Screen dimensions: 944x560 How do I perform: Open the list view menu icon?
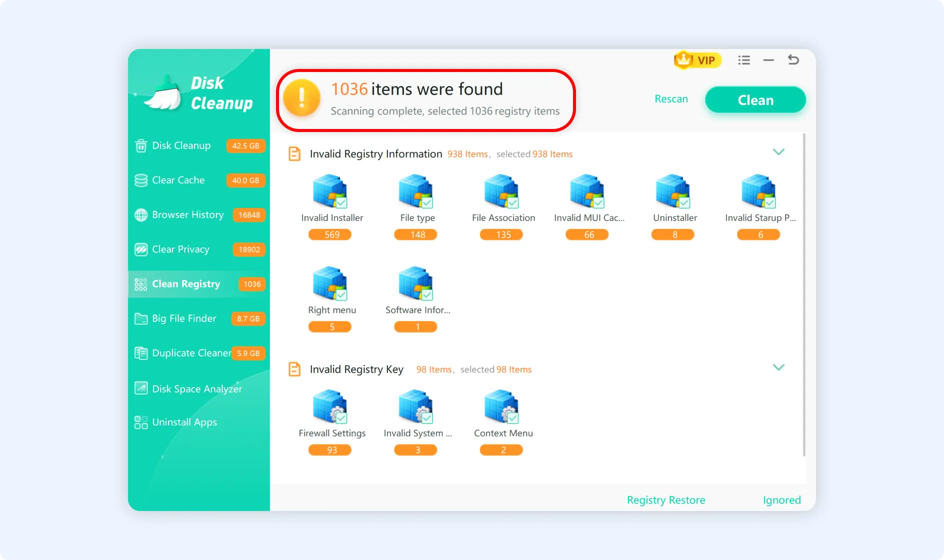(x=744, y=59)
